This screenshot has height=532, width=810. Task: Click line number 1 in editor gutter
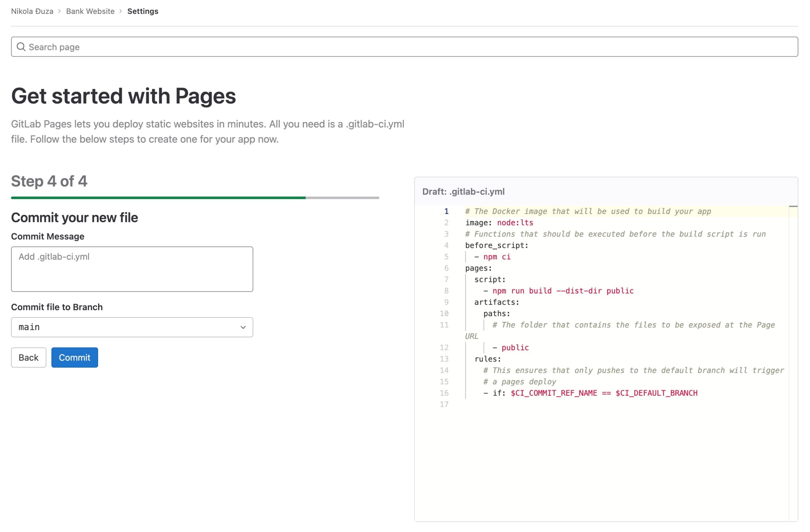pos(446,211)
